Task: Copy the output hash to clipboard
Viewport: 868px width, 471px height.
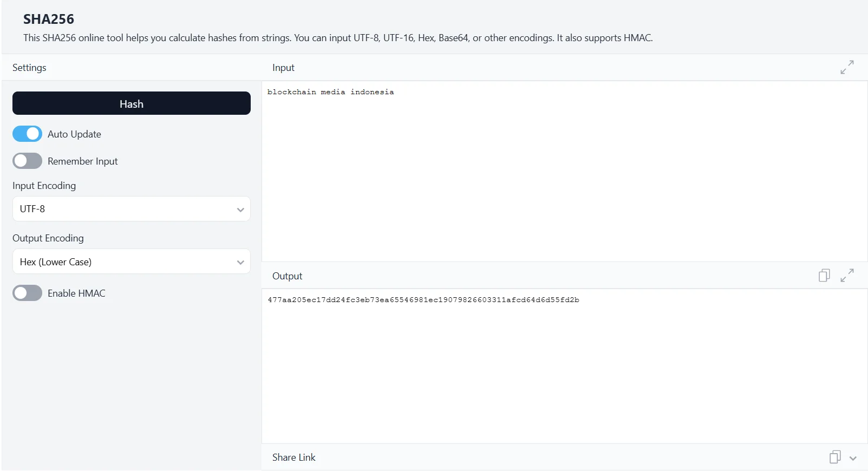Action: (824, 276)
